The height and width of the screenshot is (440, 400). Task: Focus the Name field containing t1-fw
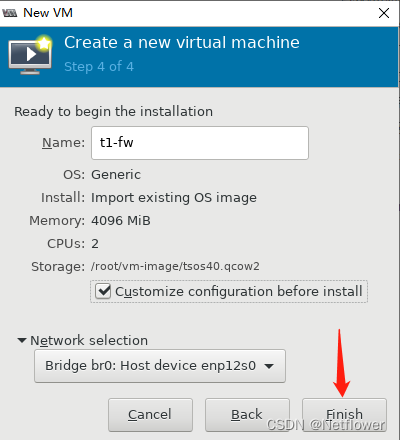(200, 143)
